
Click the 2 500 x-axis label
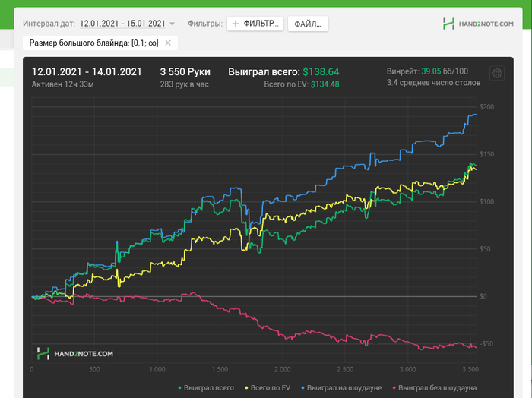point(345,370)
